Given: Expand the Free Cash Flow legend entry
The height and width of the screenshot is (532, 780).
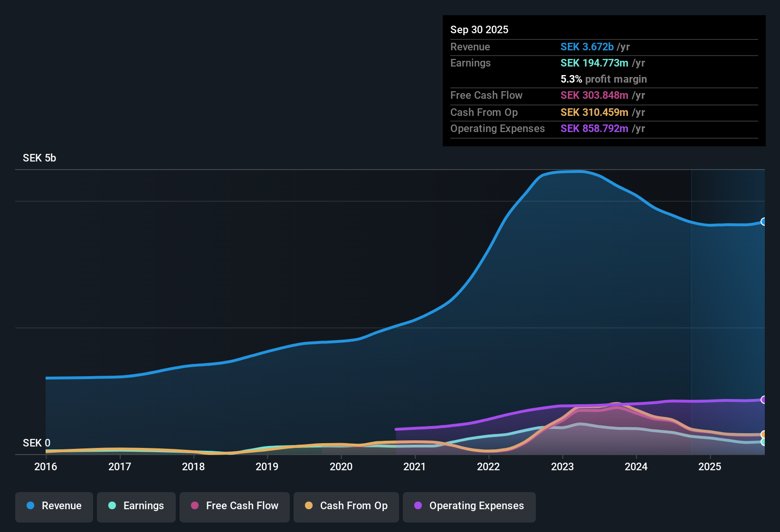Looking at the screenshot, I should (234, 506).
